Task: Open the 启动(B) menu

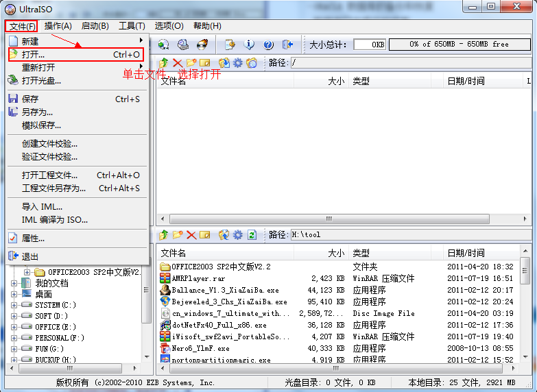Action: click(x=95, y=26)
